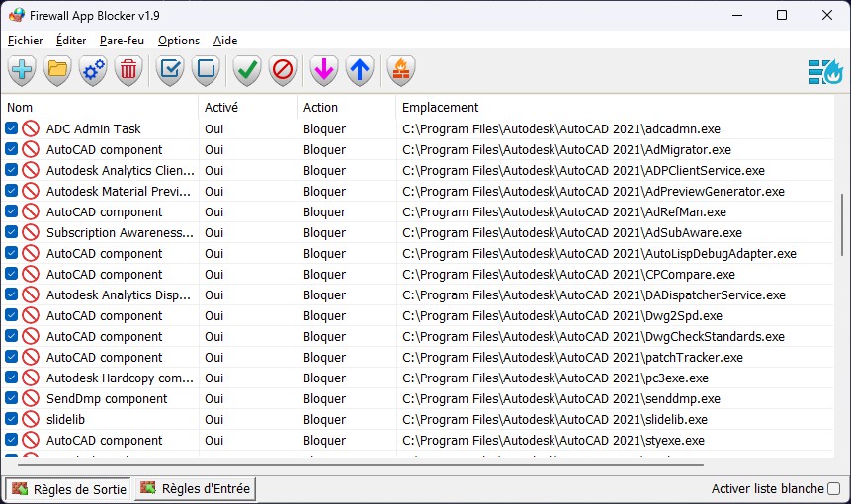Select the Dwg2Spd.exe path cell

(x=562, y=316)
